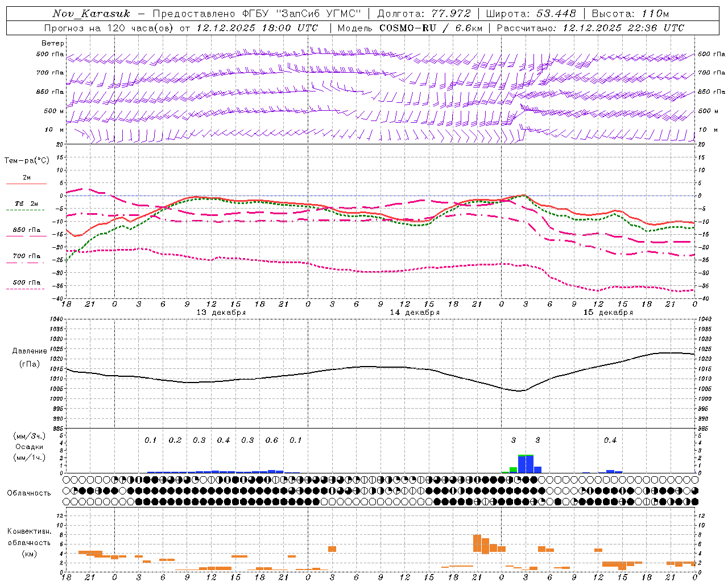Click the Модель COSMO-RU / 6.6км label
Screen dimensions: 728x582
coord(410,28)
